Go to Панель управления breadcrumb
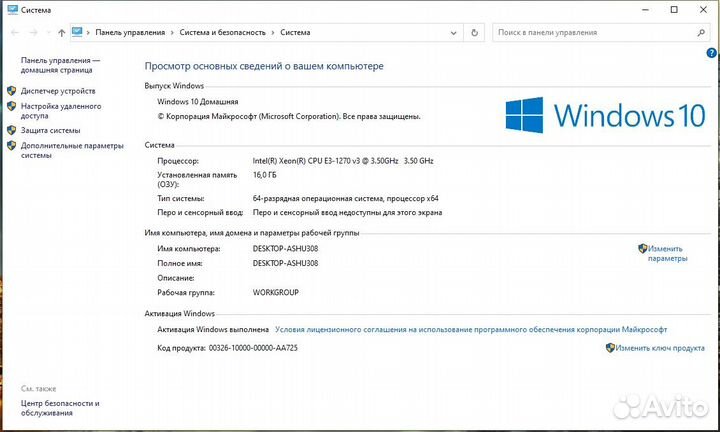 (x=130, y=33)
